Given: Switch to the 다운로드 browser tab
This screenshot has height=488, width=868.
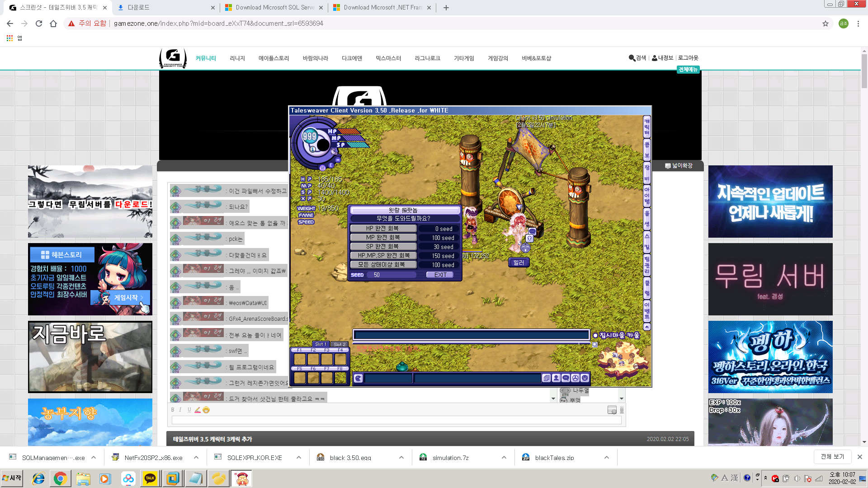Looking at the screenshot, I should pos(165,8).
